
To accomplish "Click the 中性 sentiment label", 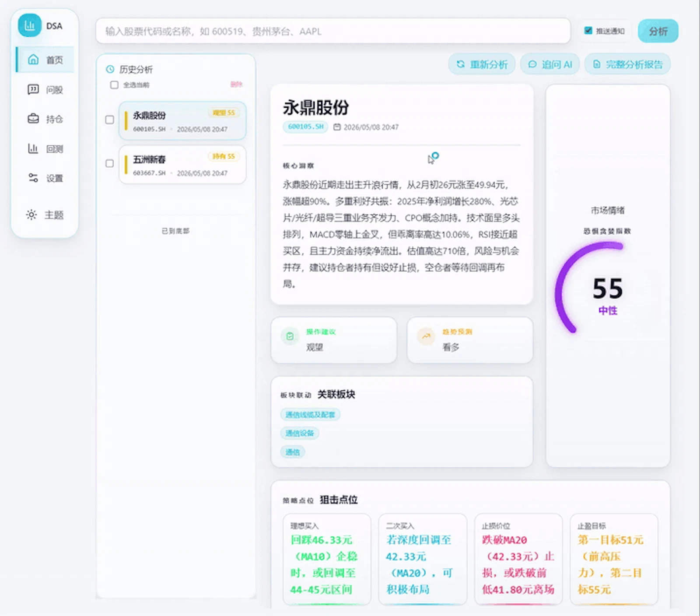I will pos(608,310).
